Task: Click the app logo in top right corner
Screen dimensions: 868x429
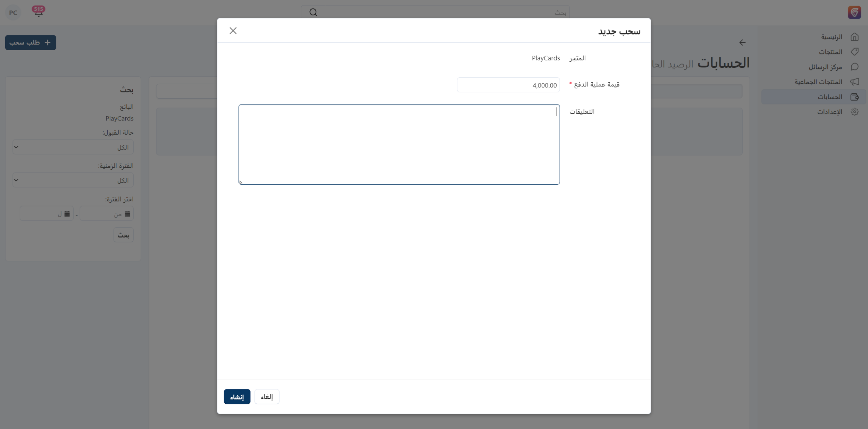Action: click(854, 12)
